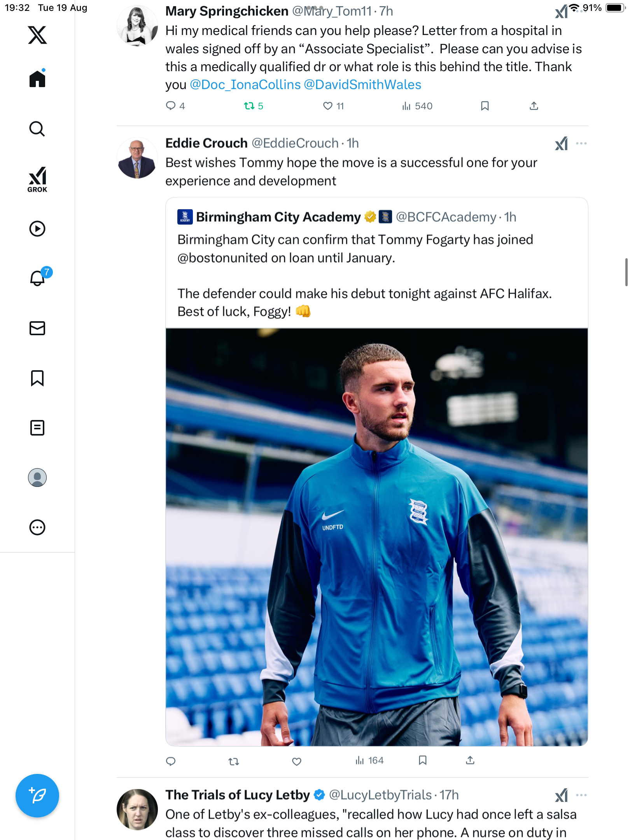Image resolution: width=630 pixels, height=840 pixels.
Task: Open the @Doc_IonaCollins mention link
Action: [x=245, y=85]
